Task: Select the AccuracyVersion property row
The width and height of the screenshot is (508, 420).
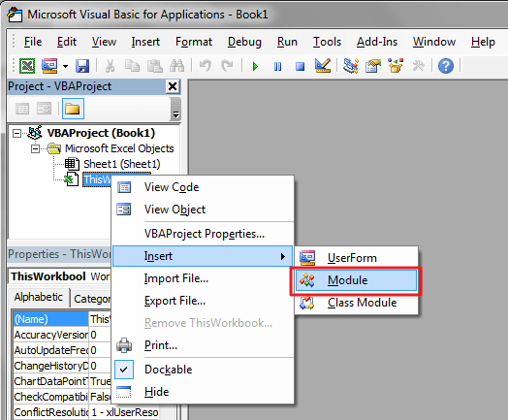Action: pos(62,335)
